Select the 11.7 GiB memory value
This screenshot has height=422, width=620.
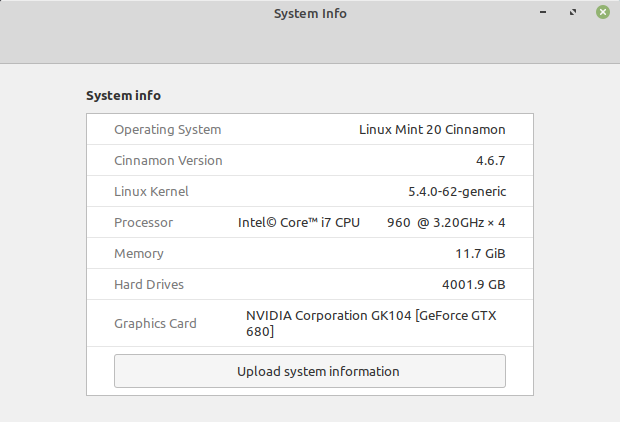(x=480, y=253)
